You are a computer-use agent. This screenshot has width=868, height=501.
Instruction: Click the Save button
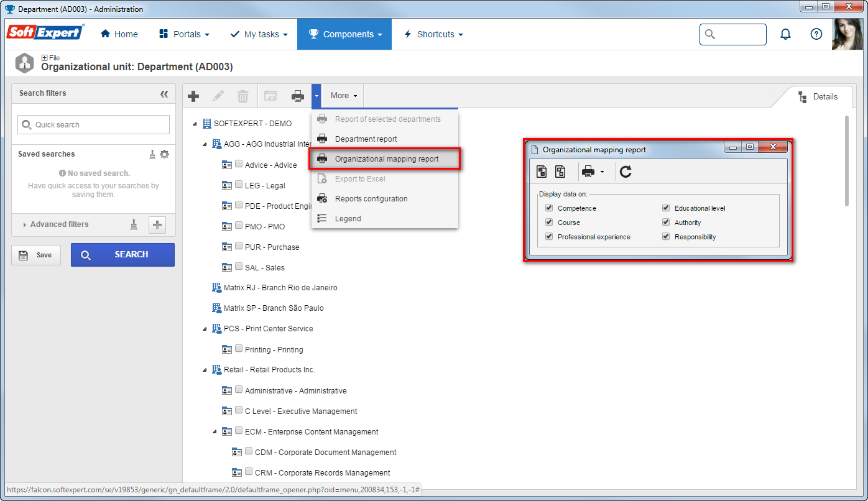click(36, 255)
